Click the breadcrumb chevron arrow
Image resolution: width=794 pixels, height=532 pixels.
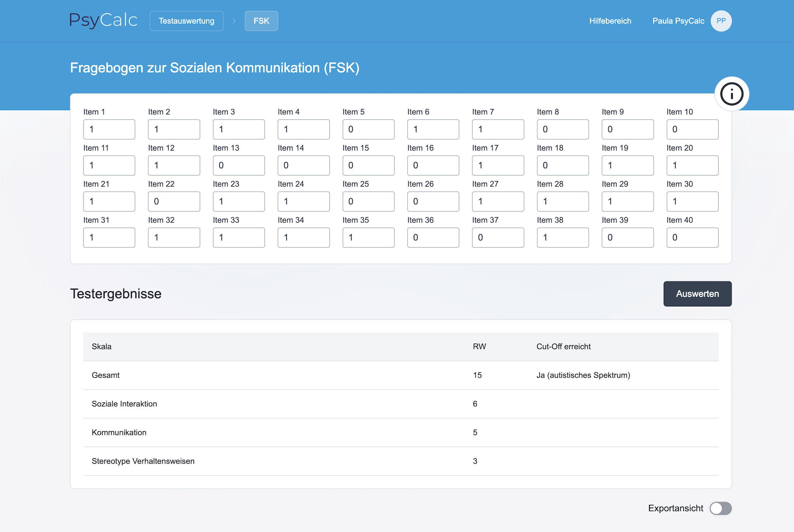click(x=234, y=21)
